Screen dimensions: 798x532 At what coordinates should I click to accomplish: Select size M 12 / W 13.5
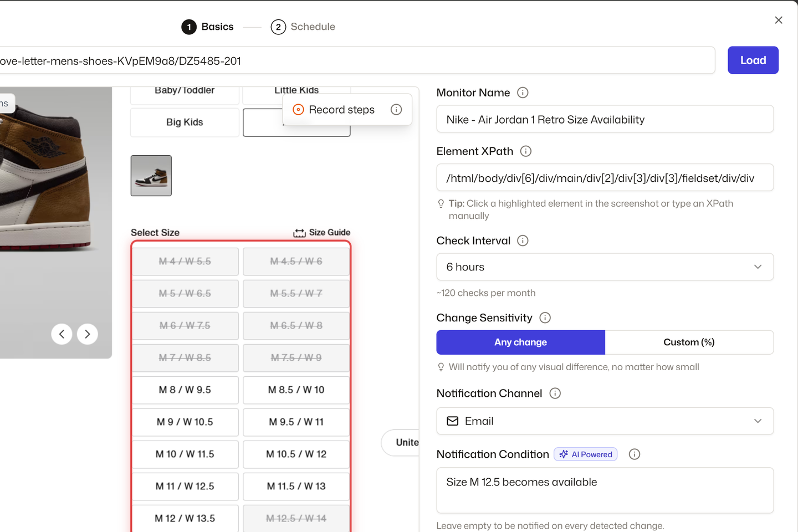(x=185, y=518)
